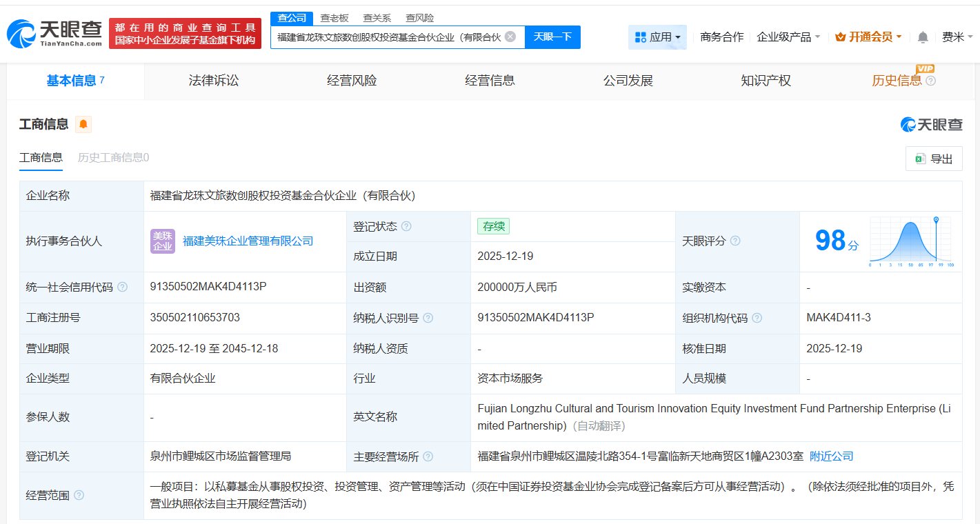Open the notification bell icon

(922, 37)
